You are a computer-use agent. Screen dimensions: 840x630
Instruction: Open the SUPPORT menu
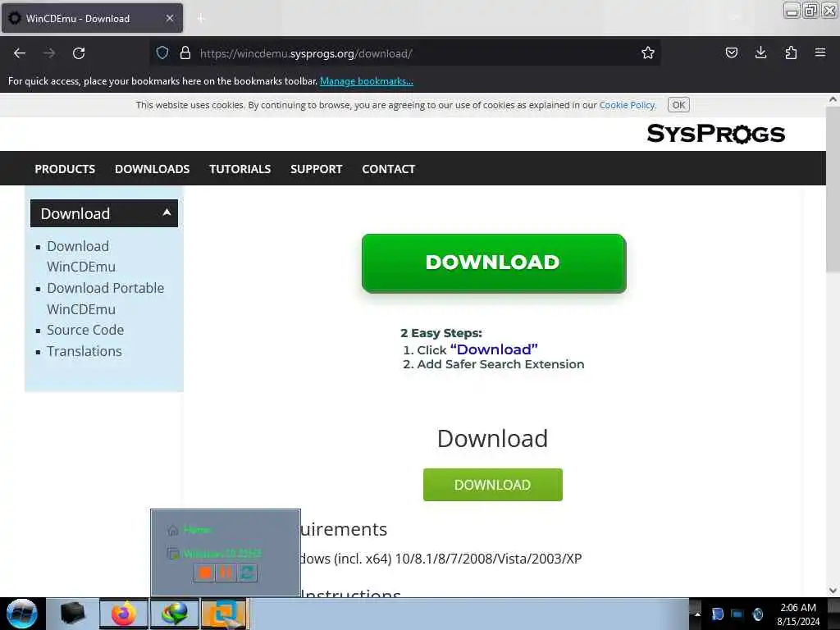[x=316, y=169]
